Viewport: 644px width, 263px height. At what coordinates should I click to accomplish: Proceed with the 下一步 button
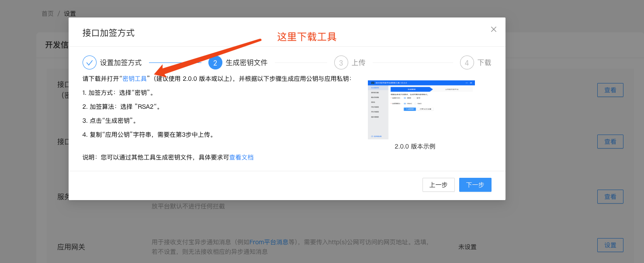(x=475, y=185)
